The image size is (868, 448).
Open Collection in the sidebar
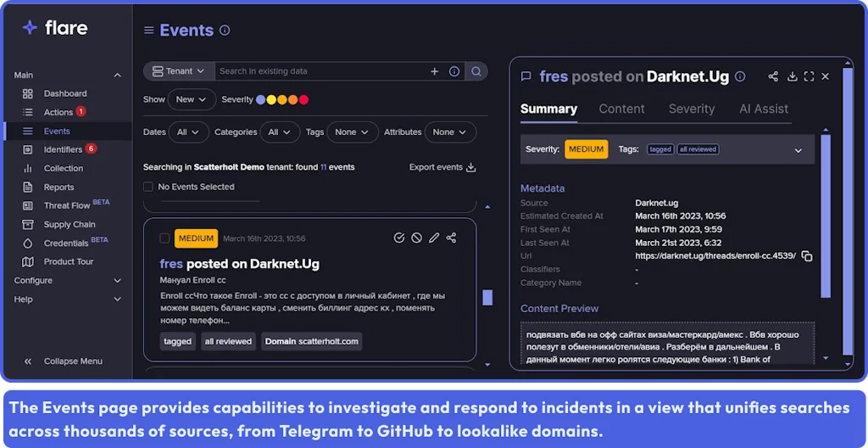coord(63,168)
